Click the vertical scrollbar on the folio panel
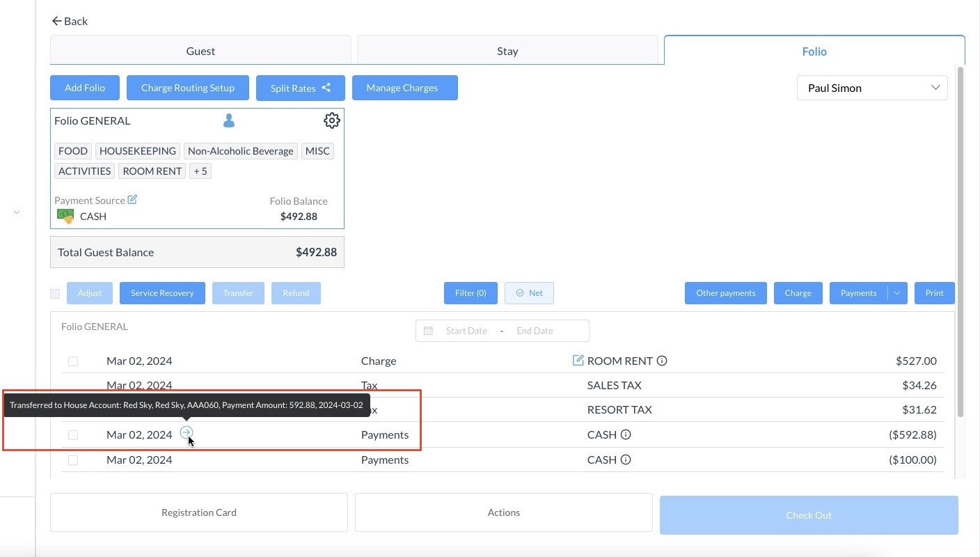This screenshot has width=980, height=557. coord(961,244)
